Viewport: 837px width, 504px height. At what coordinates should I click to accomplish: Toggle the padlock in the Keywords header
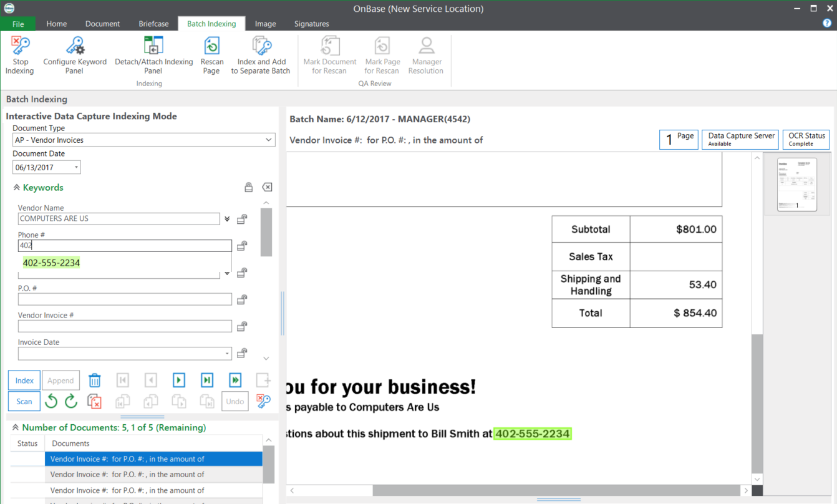(x=248, y=188)
